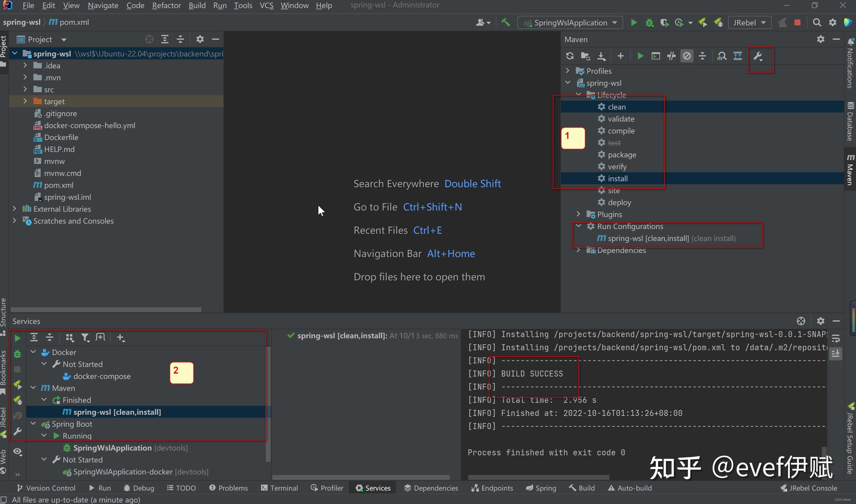The height and width of the screenshot is (504, 856).
Task: Open the Refactor menu
Action: click(166, 5)
